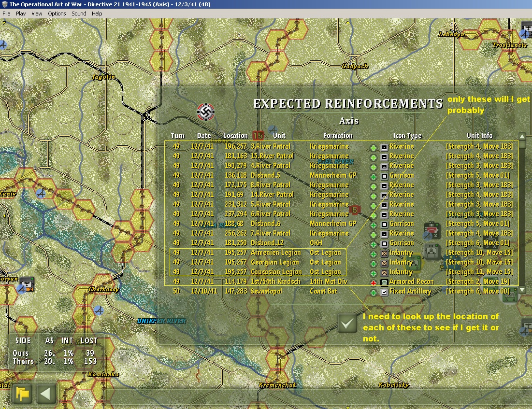Image resolution: width=532 pixels, height=409 pixels.
Task: Click the Formation column header
Action: 338,136
